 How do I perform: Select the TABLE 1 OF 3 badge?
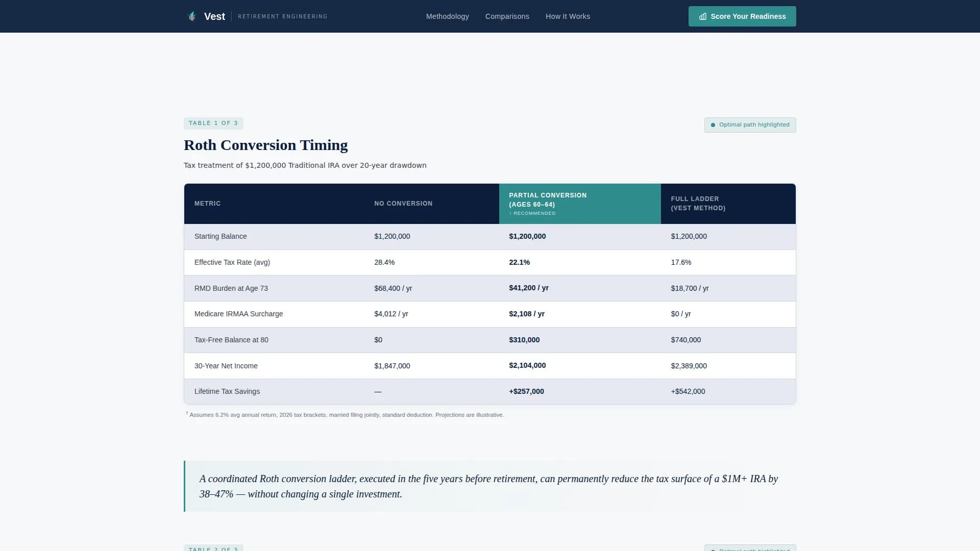tap(213, 123)
